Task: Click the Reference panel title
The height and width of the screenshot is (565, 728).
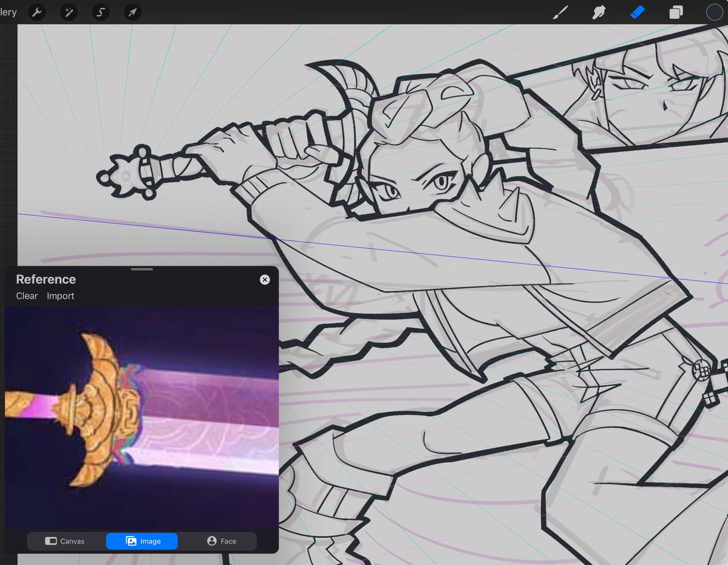Action: point(46,279)
